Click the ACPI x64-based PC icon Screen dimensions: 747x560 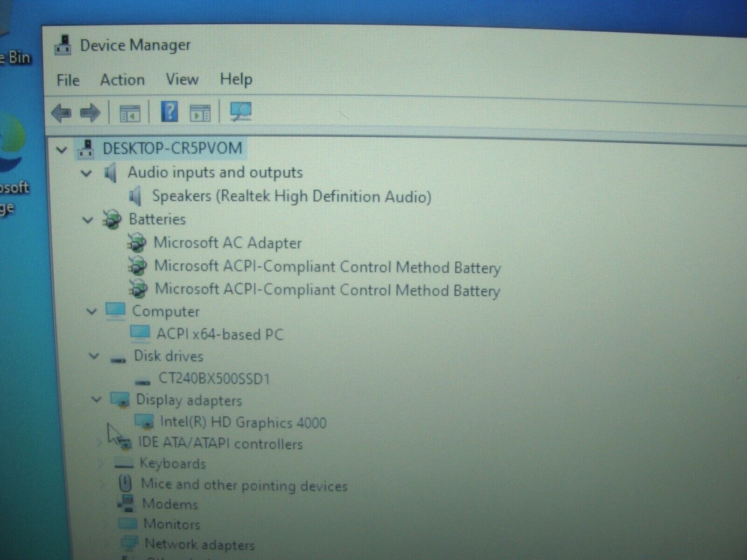140,334
